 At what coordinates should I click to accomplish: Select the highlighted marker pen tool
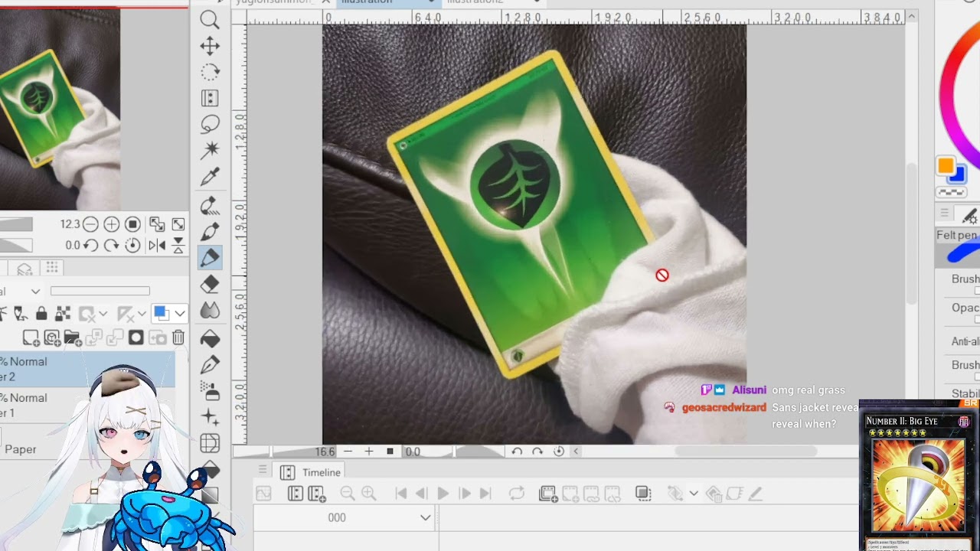[210, 258]
